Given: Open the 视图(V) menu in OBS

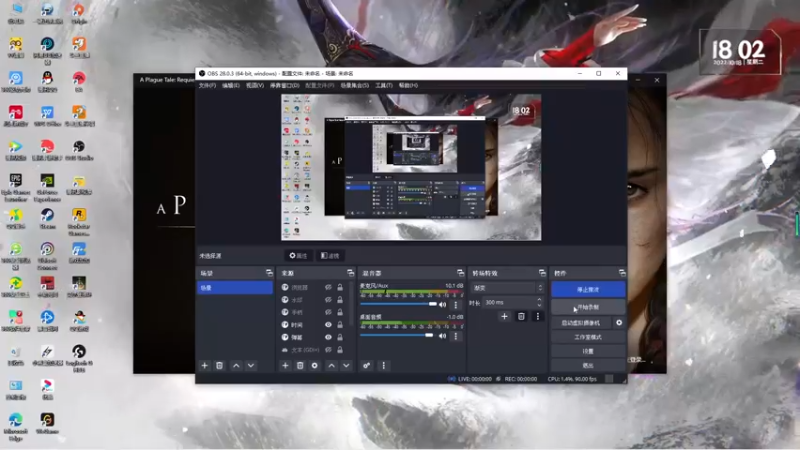Looking at the screenshot, I should coord(255,85).
